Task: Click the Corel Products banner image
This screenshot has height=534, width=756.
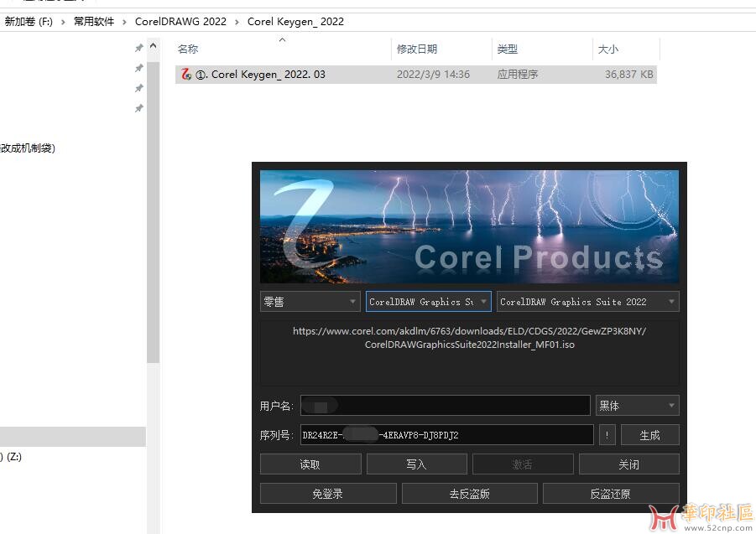Action: coord(469,226)
